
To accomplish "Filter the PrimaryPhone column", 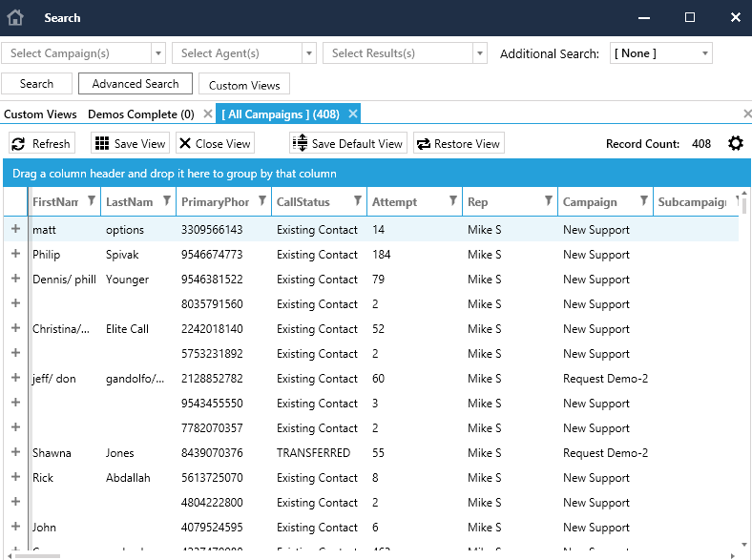I will 262,201.
